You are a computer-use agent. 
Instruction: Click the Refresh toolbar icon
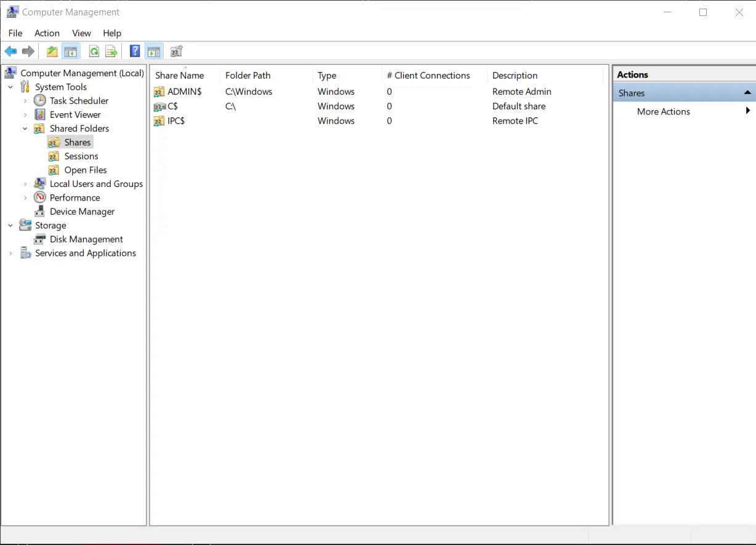[94, 52]
